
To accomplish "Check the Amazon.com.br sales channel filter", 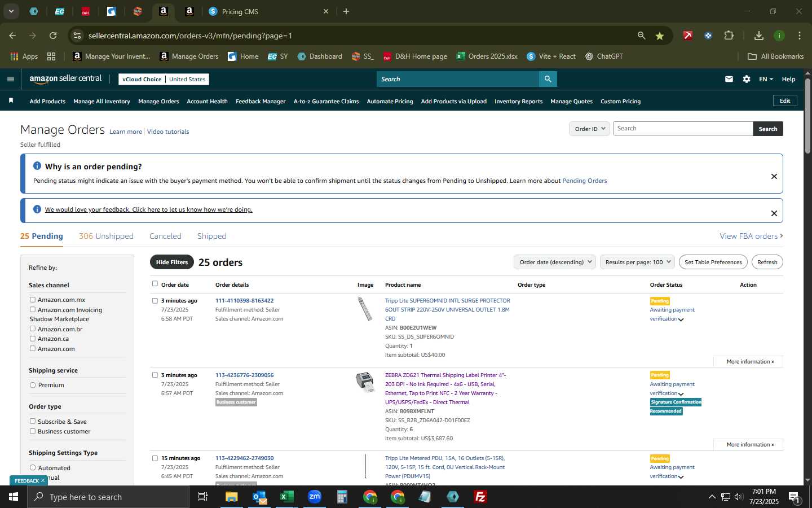I will pos(33,329).
